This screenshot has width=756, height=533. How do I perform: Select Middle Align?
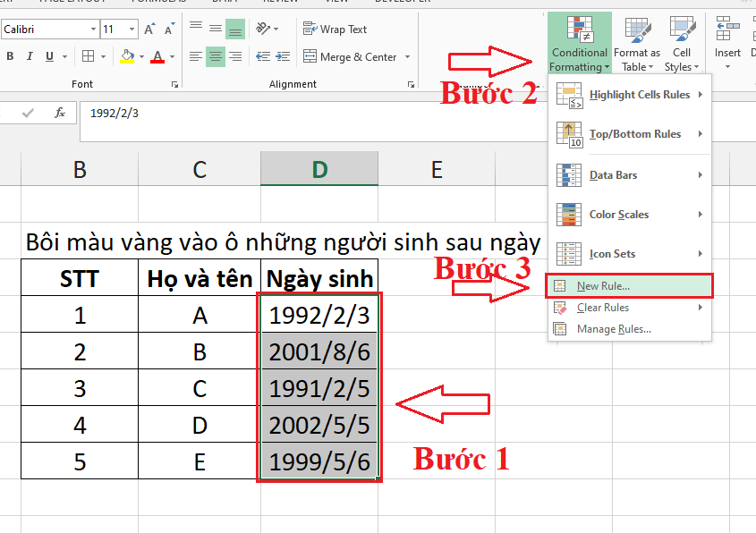[x=216, y=29]
